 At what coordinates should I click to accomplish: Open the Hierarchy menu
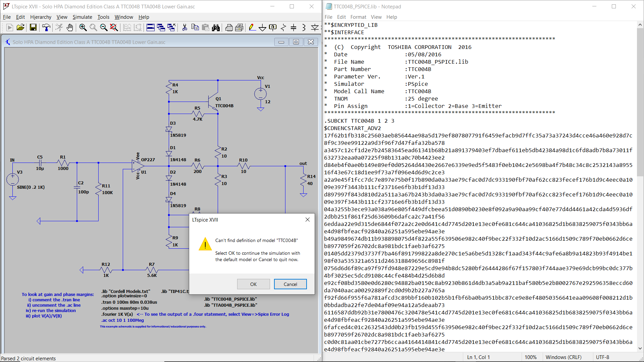click(41, 17)
